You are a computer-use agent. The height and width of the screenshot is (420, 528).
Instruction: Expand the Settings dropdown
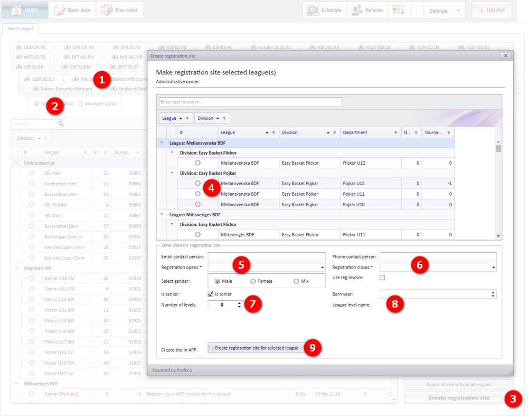click(445, 11)
